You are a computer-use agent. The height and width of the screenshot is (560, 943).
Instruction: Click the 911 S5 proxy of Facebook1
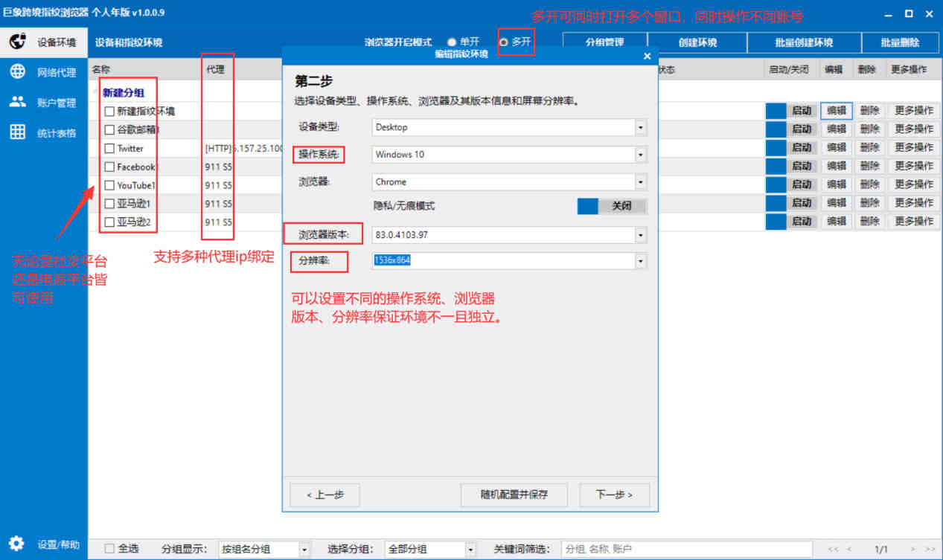tap(219, 167)
